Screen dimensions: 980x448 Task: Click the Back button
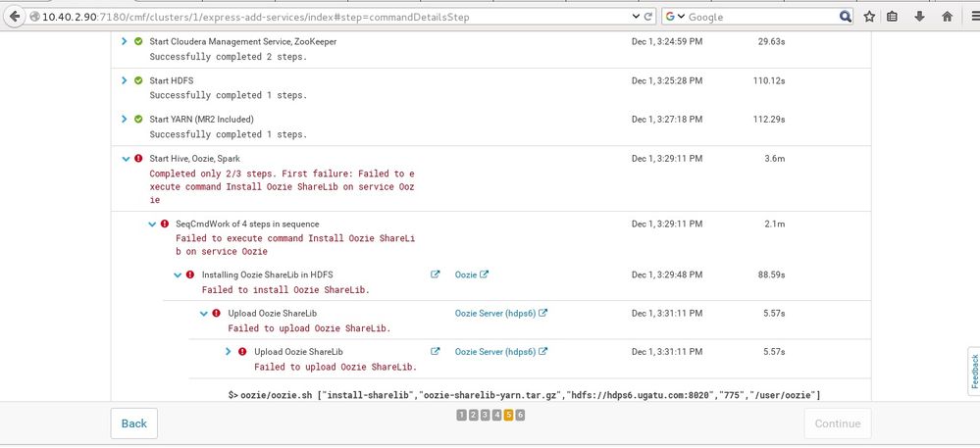pos(133,423)
